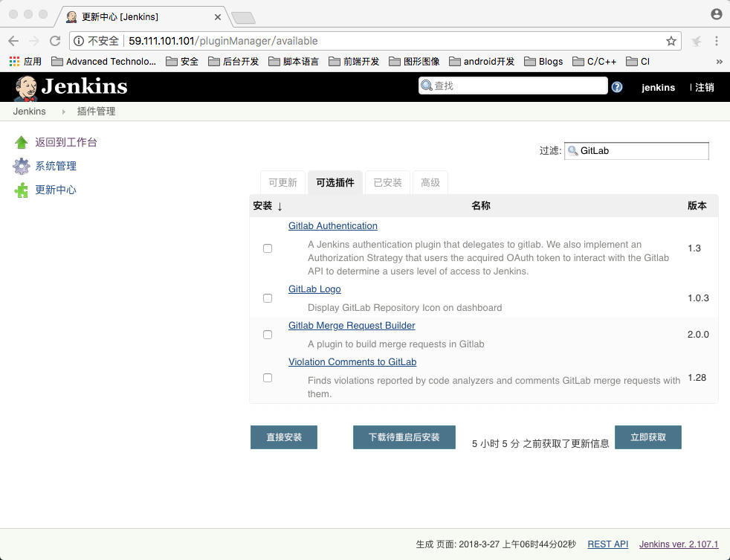Check the Violation Comments to GitLab checkbox
This screenshot has height=560, width=730.
point(267,378)
